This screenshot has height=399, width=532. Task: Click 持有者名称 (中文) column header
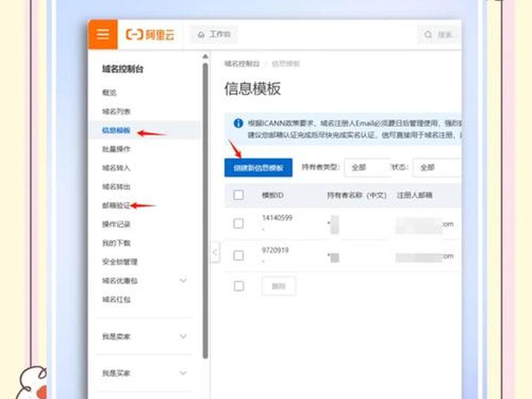click(x=356, y=195)
